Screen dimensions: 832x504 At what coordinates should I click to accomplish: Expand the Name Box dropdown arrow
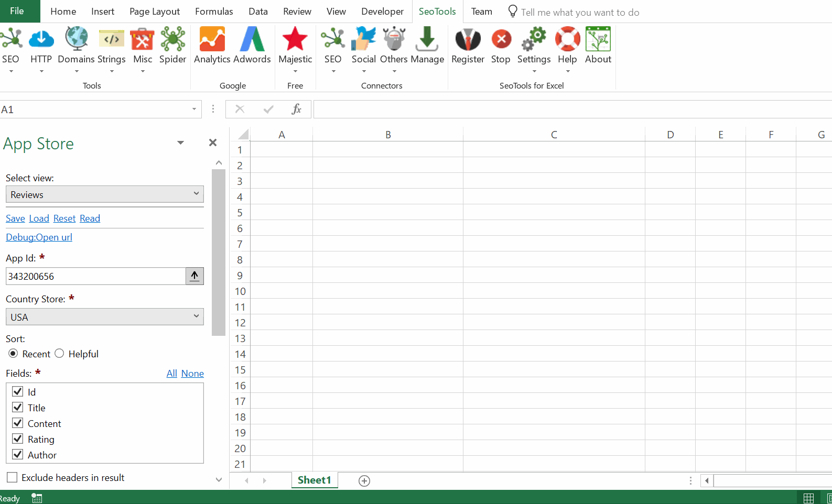point(194,109)
